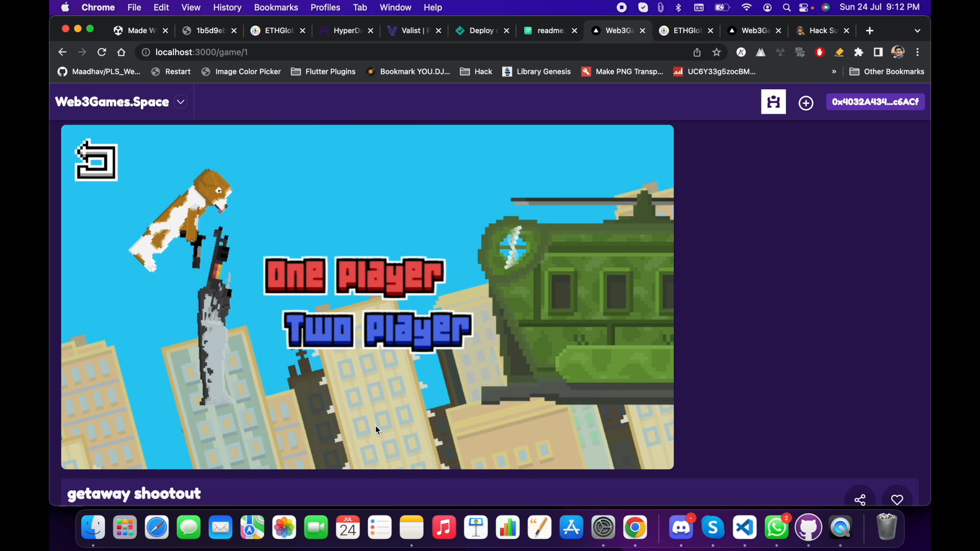
Task: Open WhatsApp from the dock
Action: (777, 528)
